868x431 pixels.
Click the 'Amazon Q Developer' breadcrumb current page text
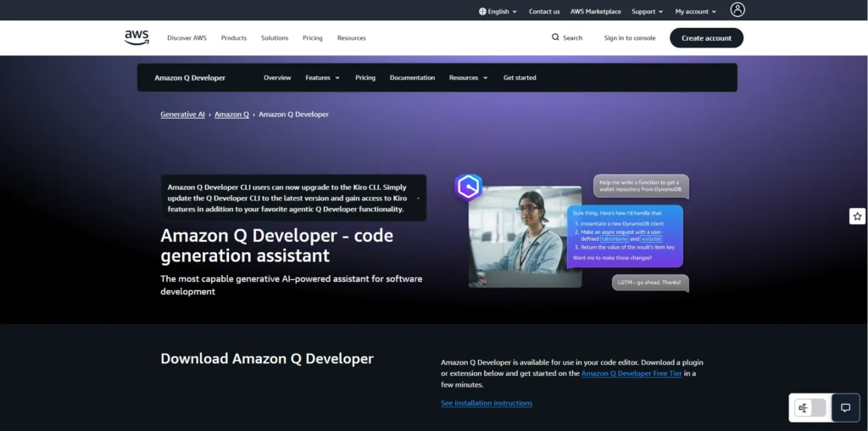[x=293, y=115]
